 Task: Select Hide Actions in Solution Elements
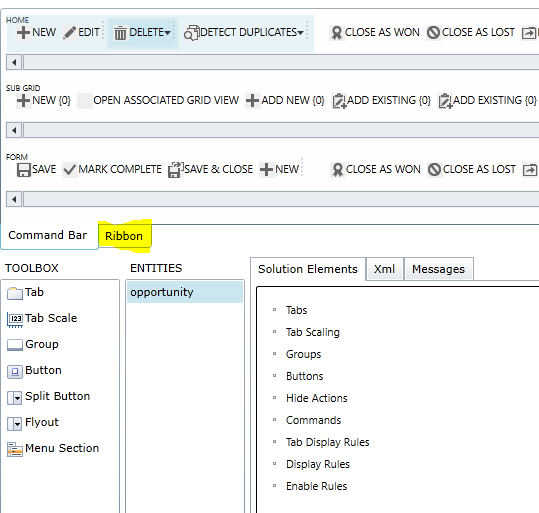317,399
